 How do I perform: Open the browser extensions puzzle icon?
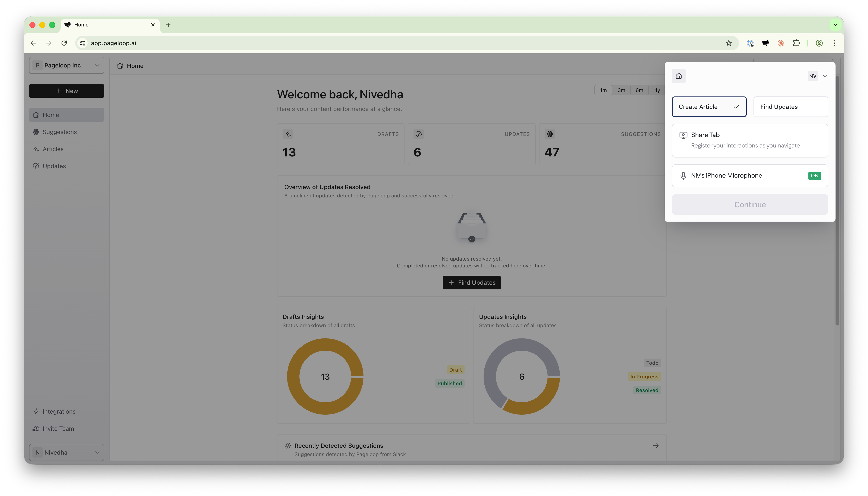click(x=796, y=43)
